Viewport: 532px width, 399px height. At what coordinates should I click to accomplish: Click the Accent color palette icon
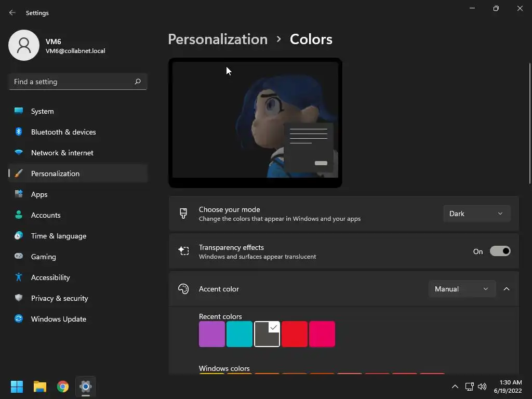[x=183, y=289]
